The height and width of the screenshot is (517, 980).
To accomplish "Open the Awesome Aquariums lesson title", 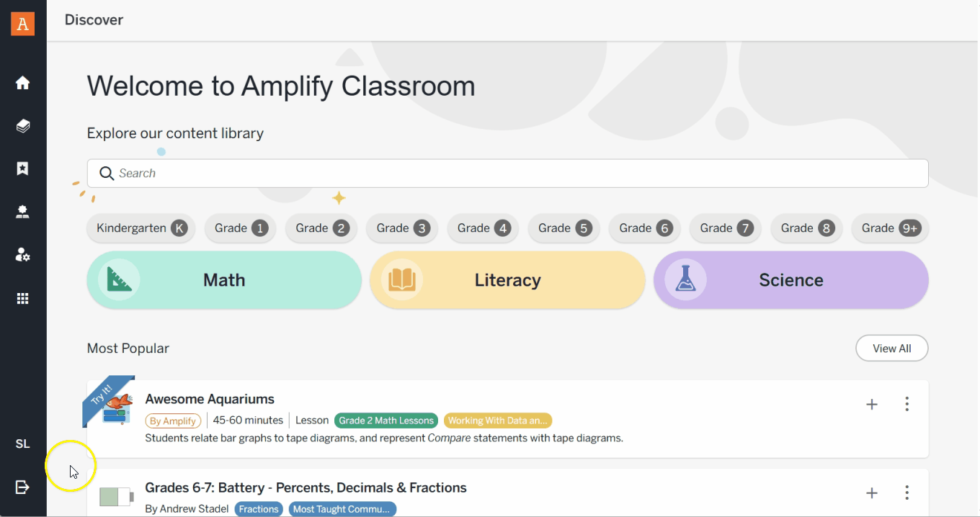I will pyautogui.click(x=210, y=399).
